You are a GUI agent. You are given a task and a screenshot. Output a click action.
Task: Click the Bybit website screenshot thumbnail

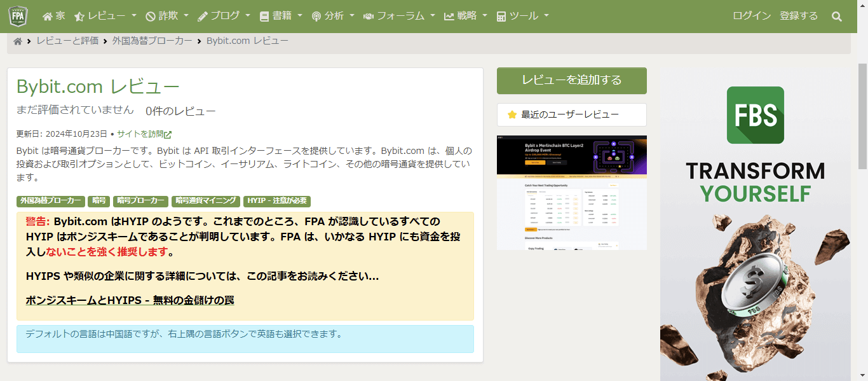[x=571, y=193]
